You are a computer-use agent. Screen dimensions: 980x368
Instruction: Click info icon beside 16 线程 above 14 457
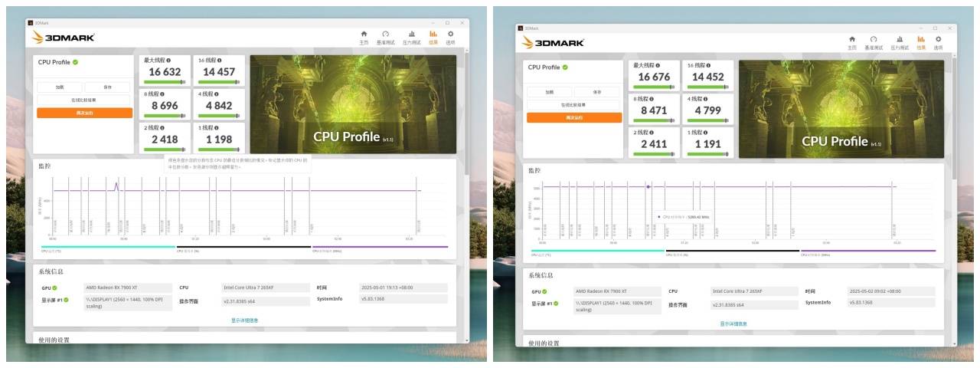[217, 60]
